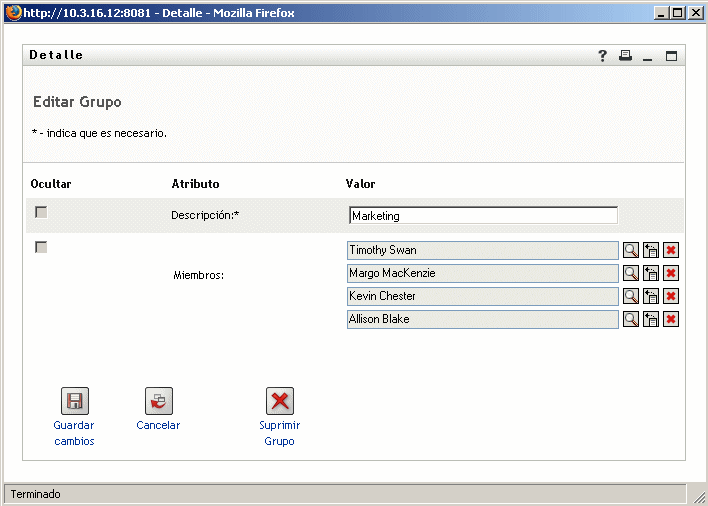The width and height of the screenshot is (708, 506).
Task: Open the search lookup for Timothy Swan
Action: tap(631, 250)
